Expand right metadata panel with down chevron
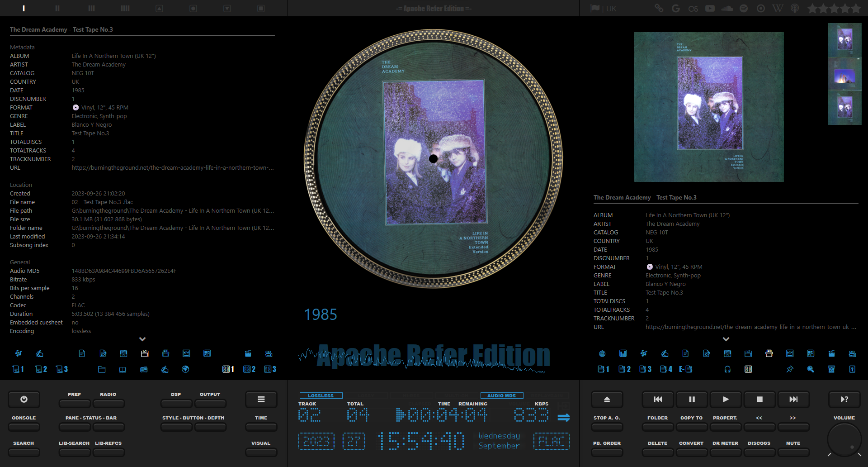 (x=726, y=339)
